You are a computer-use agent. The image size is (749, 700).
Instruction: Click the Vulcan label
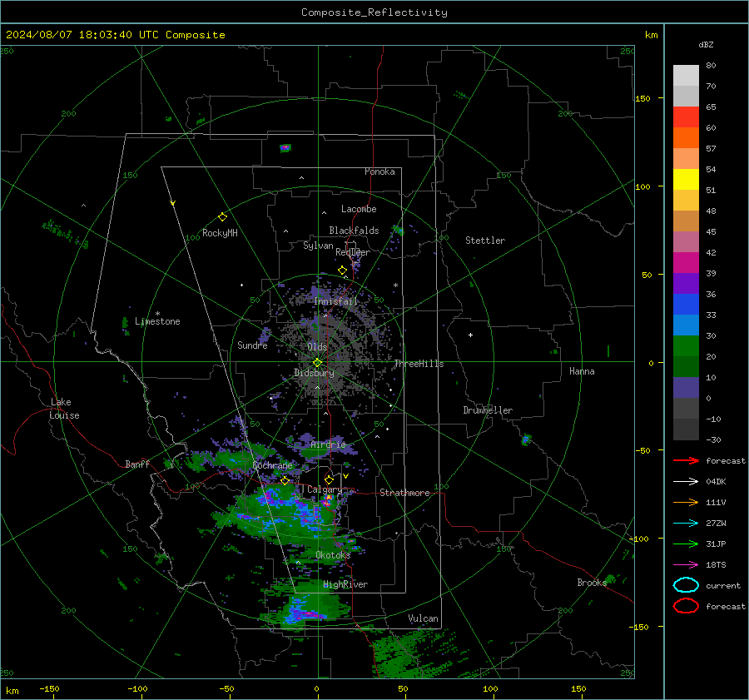click(423, 618)
